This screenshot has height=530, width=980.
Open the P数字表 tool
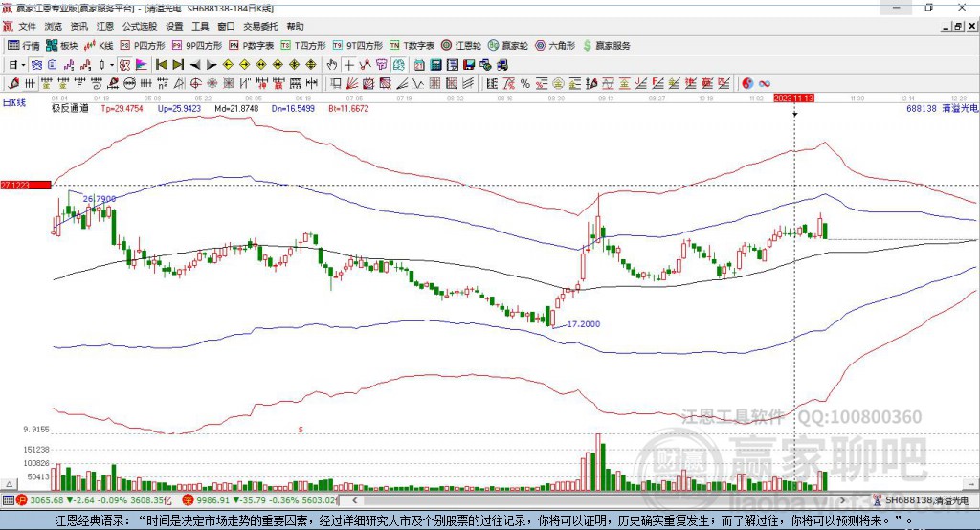point(252,46)
